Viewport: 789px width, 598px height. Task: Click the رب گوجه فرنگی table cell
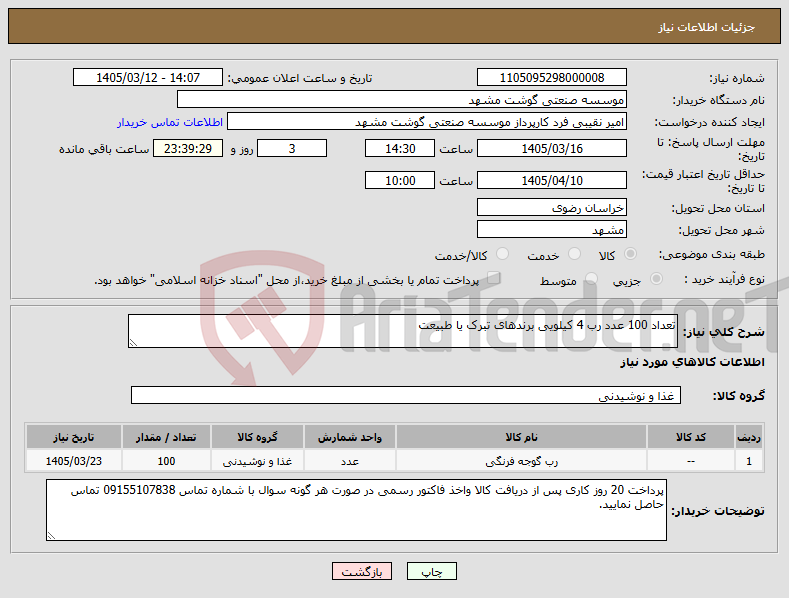[x=521, y=461]
